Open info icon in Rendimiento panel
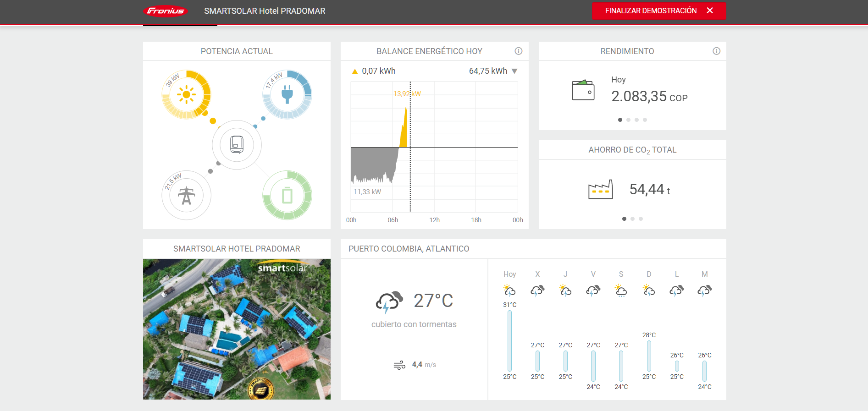The height and width of the screenshot is (411, 868). click(x=716, y=51)
